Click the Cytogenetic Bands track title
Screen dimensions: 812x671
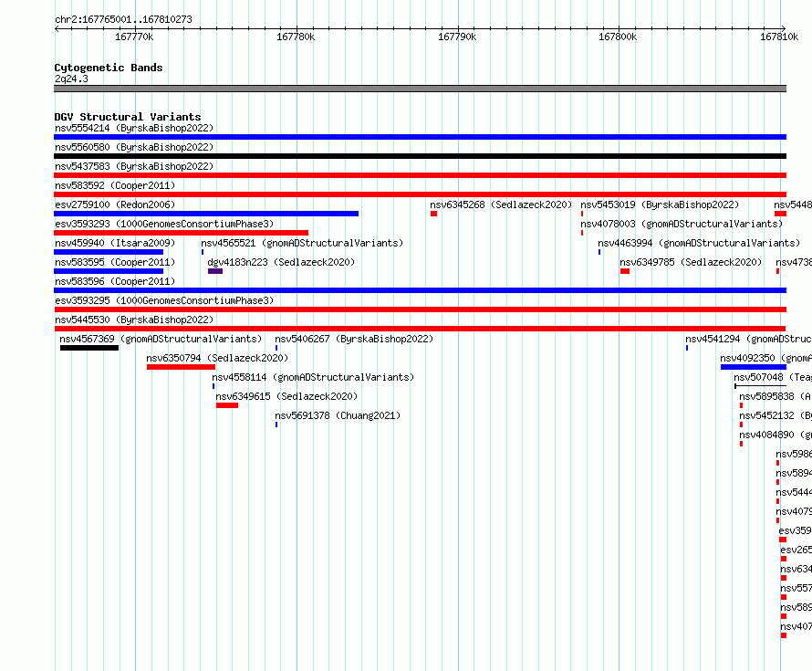click(109, 68)
